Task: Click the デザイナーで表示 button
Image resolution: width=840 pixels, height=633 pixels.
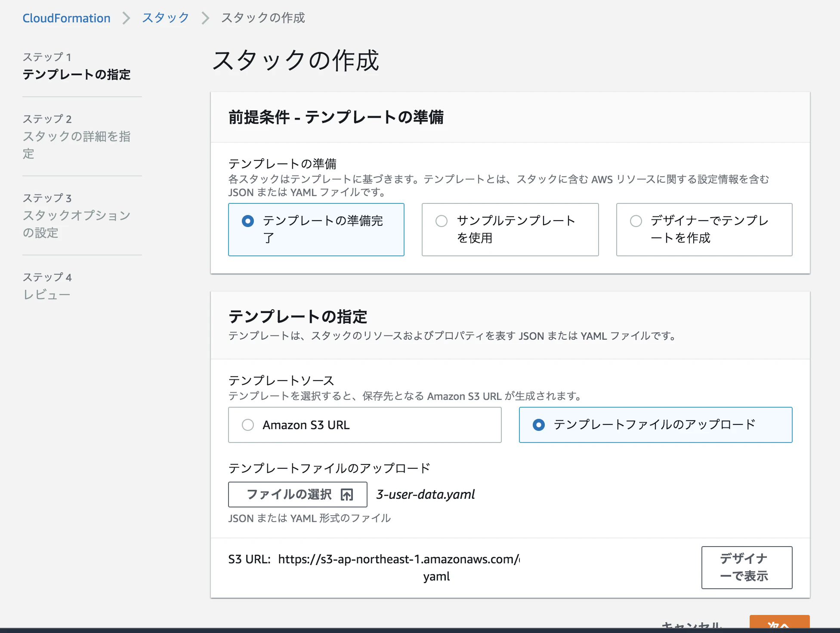Action: coord(747,568)
